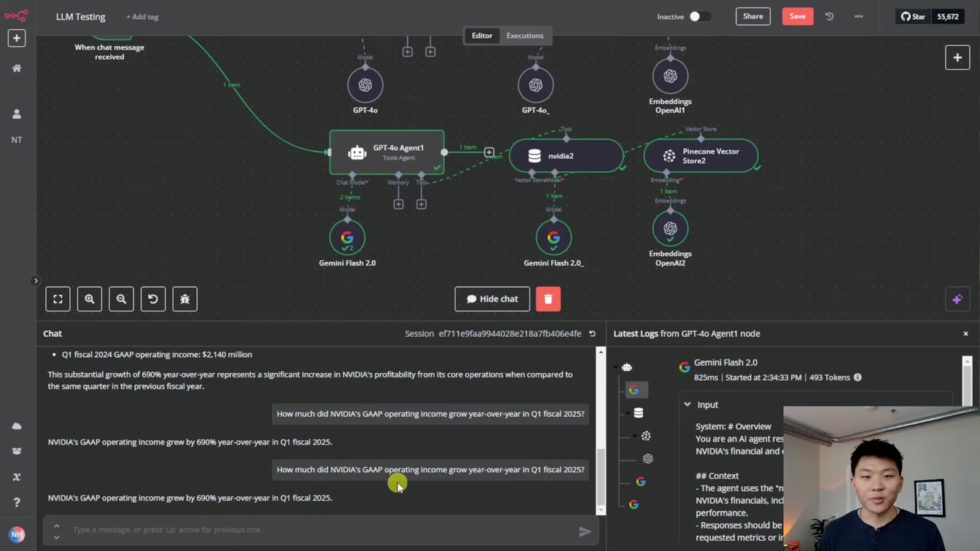This screenshot has width=980, height=551.
Task: Open the AI assistant sparkle button
Action: point(957,299)
